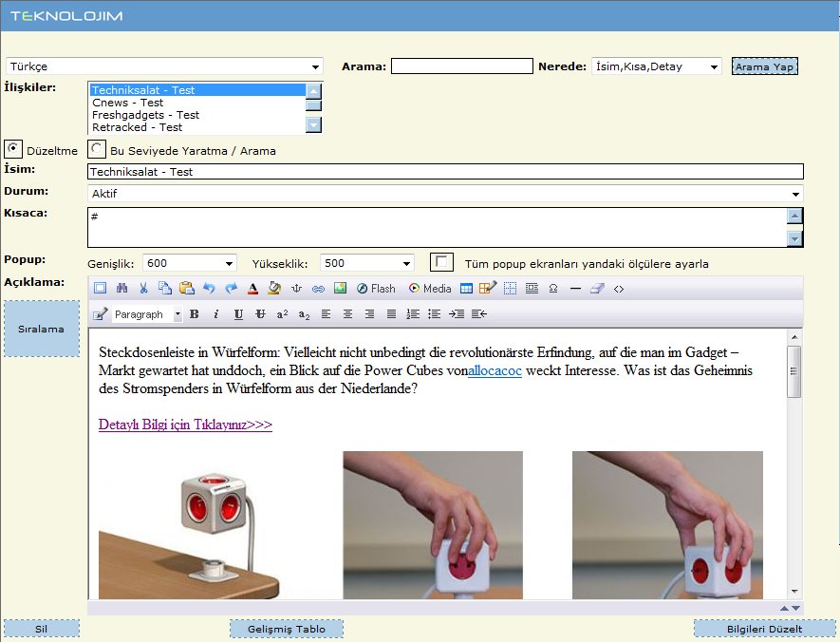Image resolution: width=840 pixels, height=642 pixels.
Task: Align text right
Action: [x=369, y=314]
